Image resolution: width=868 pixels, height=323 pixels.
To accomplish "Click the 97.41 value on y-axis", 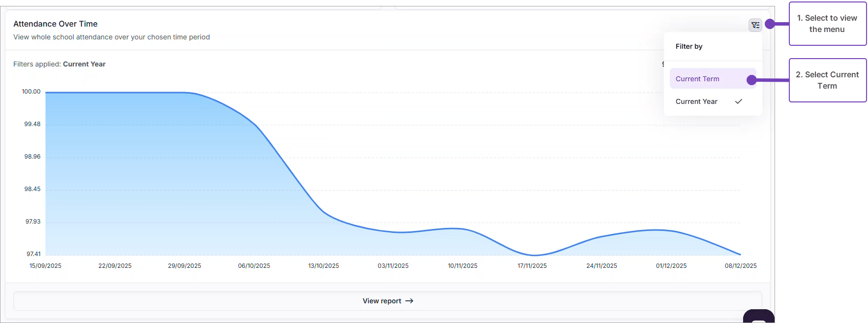I will pyautogui.click(x=33, y=254).
